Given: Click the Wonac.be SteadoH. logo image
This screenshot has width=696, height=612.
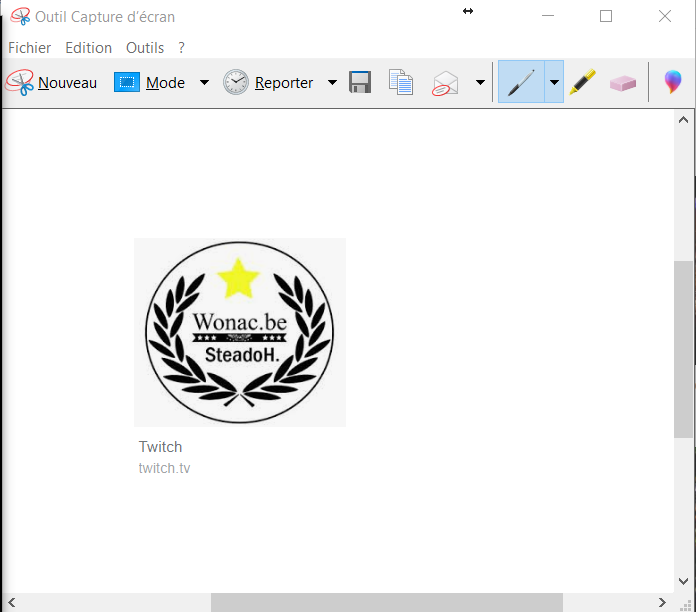Looking at the screenshot, I should [240, 332].
